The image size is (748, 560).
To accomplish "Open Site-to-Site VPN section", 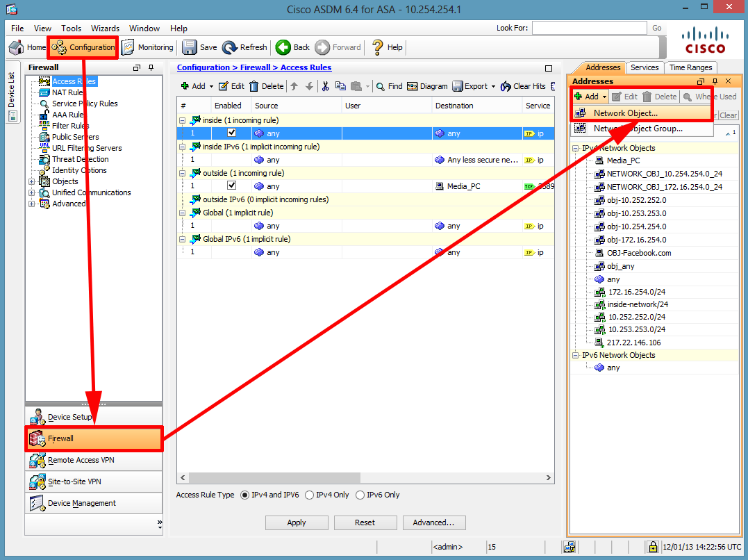I will pyautogui.click(x=94, y=481).
